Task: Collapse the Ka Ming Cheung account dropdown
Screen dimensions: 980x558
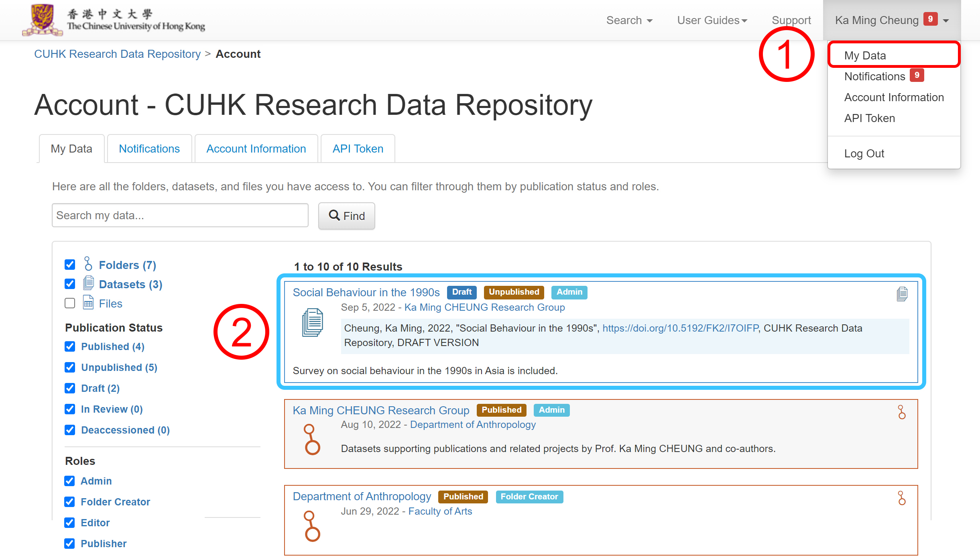Action: click(x=892, y=20)
